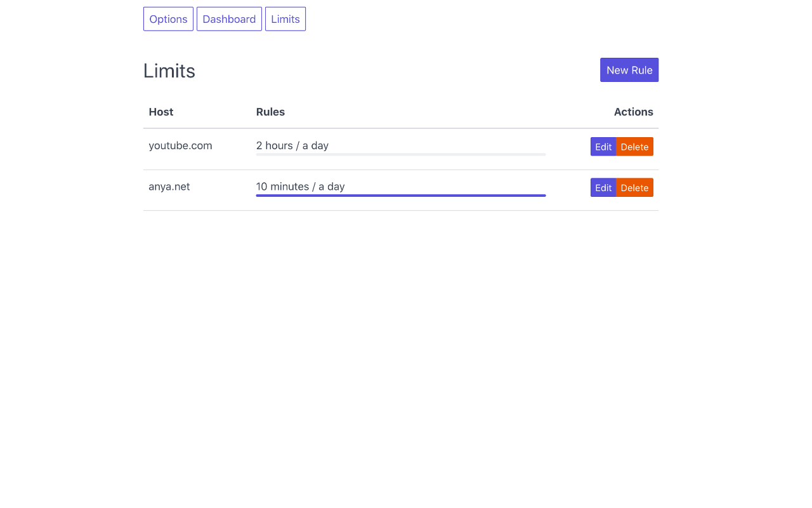Screen dimensions: 812x508
Task: Switch to the Limits tab
Action: click(285, 19)
